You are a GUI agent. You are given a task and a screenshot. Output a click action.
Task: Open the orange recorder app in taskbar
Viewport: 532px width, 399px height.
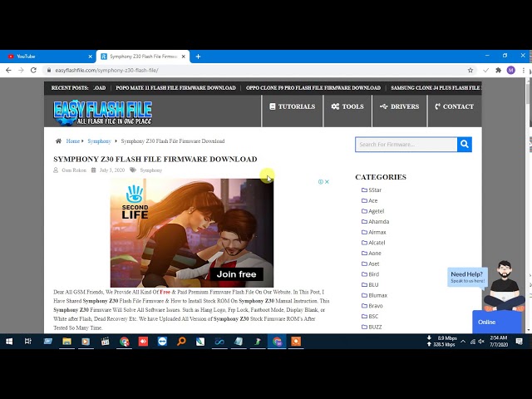point(296,342)
